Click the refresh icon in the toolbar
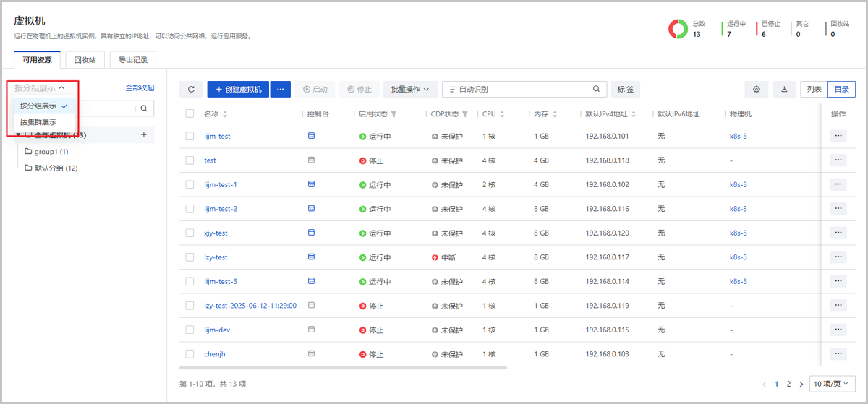The width and height of the screenshot is (868, 404). click(x=191, y=90)
